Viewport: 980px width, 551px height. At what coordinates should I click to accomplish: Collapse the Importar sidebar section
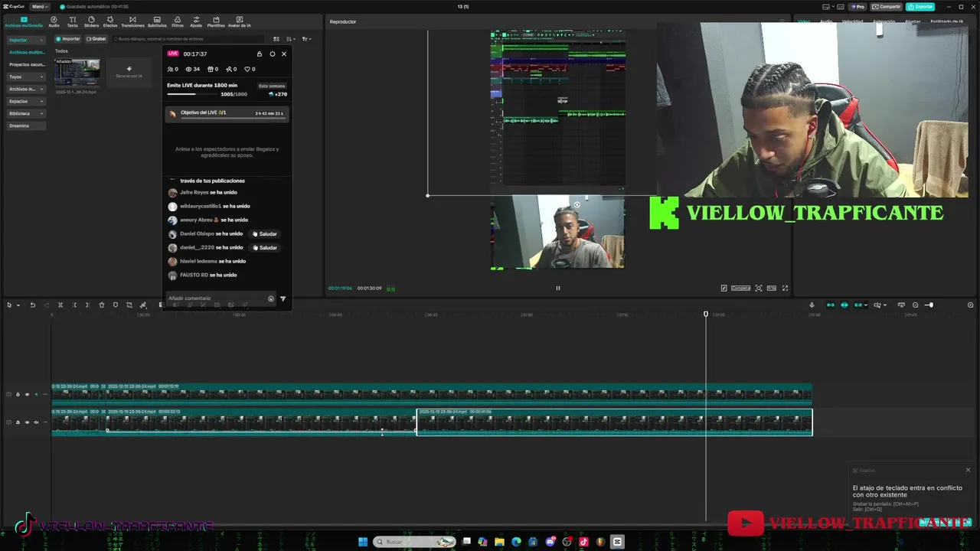(x=26, y=40)
